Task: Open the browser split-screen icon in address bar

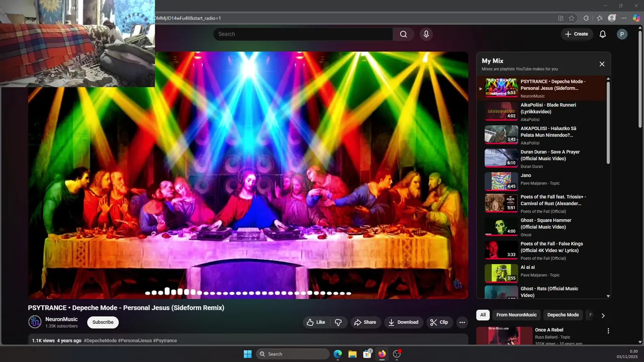Action: point(560,18)
